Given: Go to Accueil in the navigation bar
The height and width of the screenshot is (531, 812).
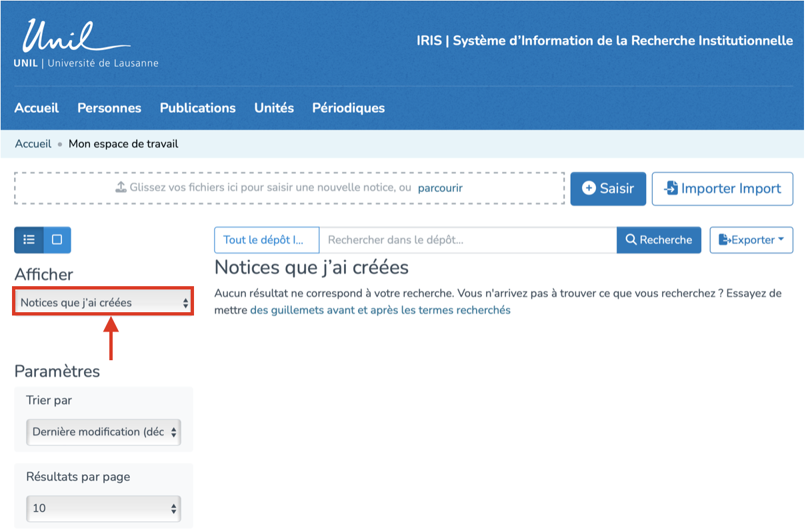Looking at the screenshot, I should (37, 108).
